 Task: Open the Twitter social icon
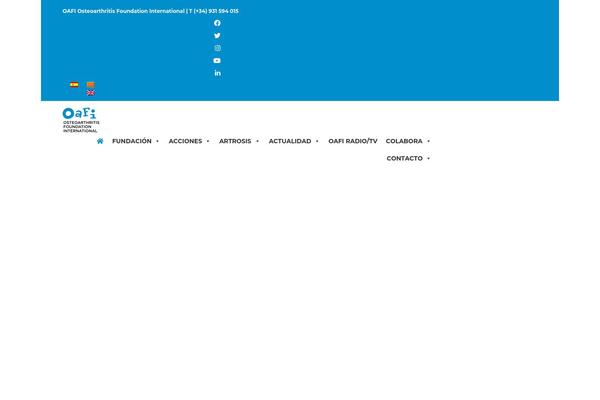point(217,36)
